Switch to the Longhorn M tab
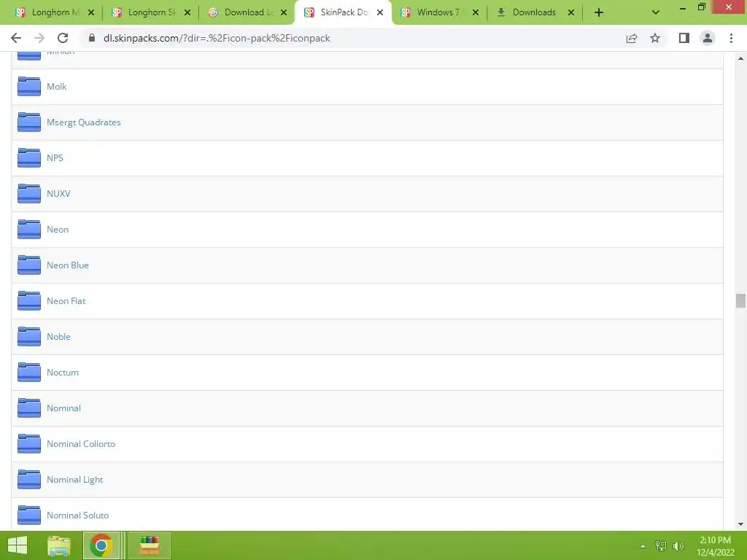Image resolution: width=747 pixels, height=560 pixels. [x=54, y=12]
